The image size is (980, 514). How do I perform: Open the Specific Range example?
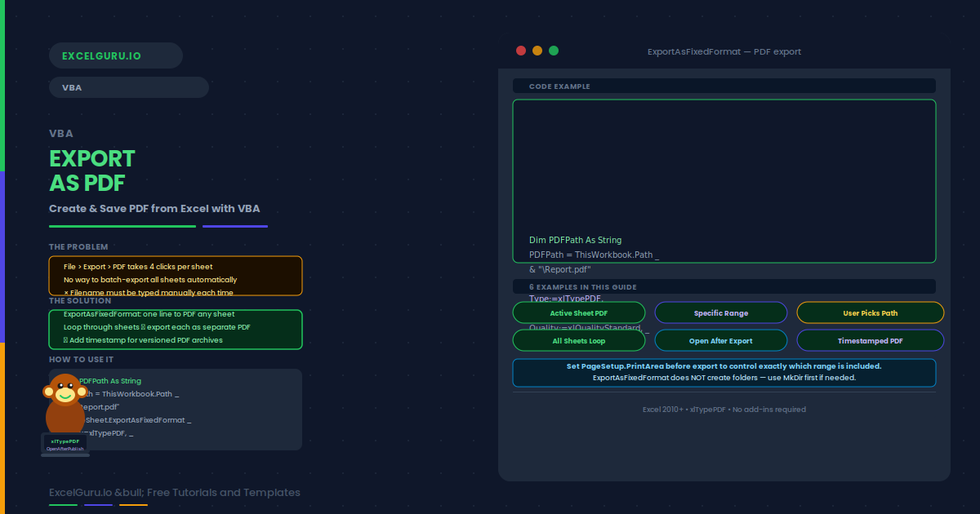pos(721,313)
